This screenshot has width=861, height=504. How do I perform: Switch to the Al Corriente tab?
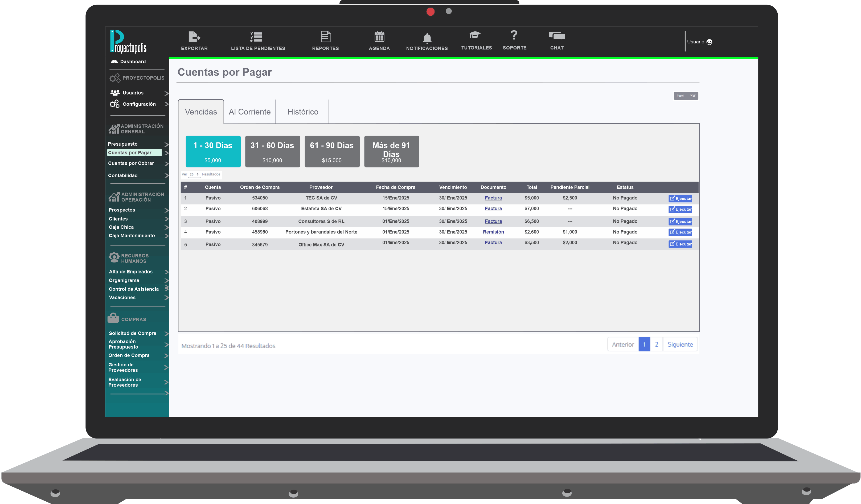point(249,112)
